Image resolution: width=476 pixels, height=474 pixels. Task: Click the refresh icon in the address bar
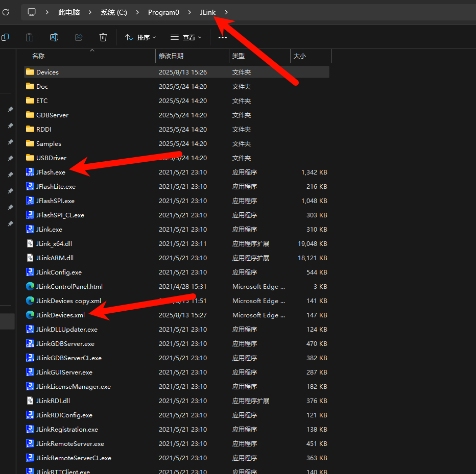point(6,12)
